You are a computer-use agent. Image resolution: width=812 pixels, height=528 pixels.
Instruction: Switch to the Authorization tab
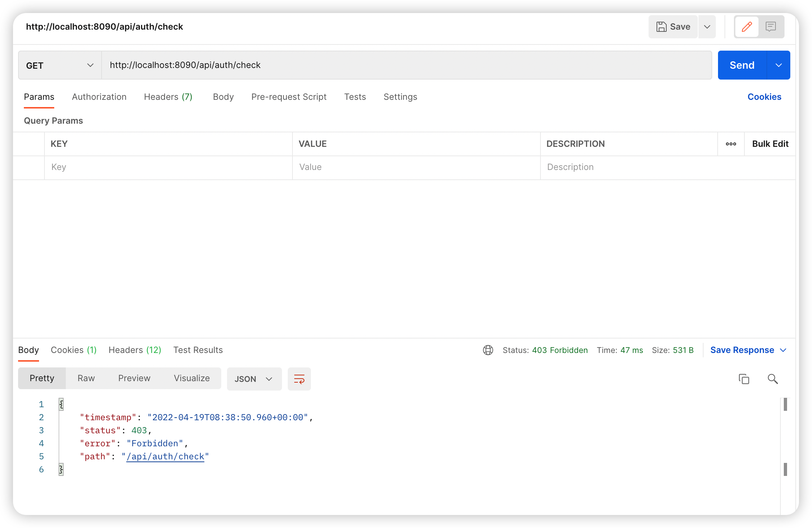(99, 97)
